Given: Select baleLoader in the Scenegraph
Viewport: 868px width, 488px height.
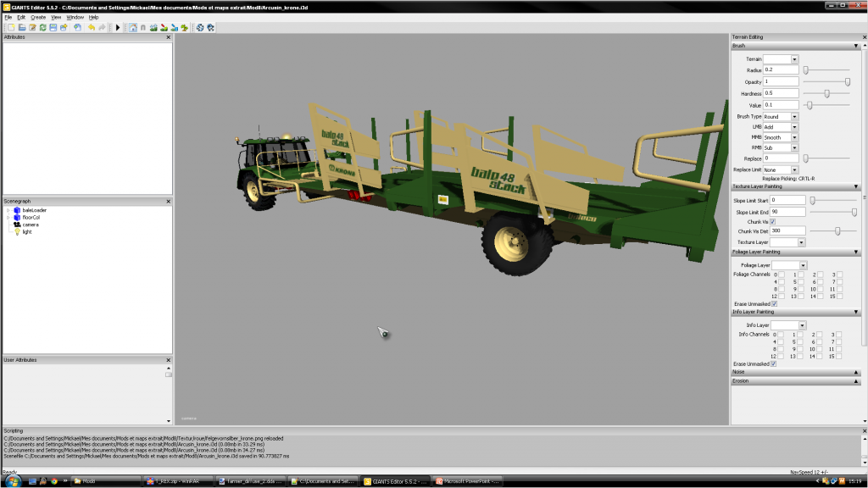Looking at the screenshot, I should pos(34,210).
